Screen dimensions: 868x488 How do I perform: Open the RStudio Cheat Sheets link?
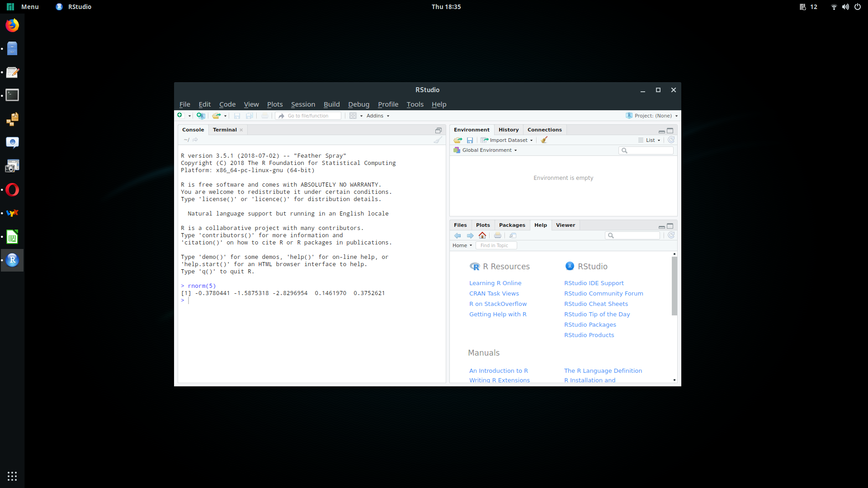coord(596,304)
